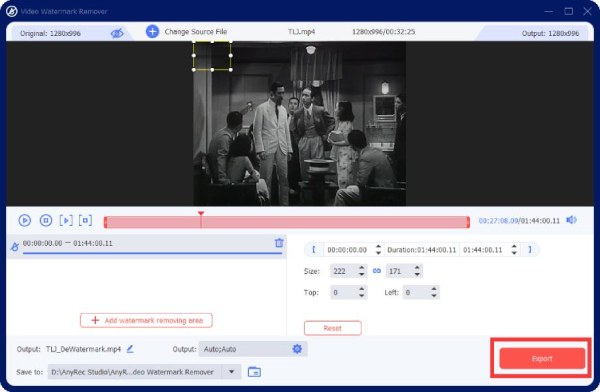The width and height of the screenshot is (600, 392).
Task: Maximize the Video Watermark Remover window
Action: pyautogui.click(x=569, y=11)
